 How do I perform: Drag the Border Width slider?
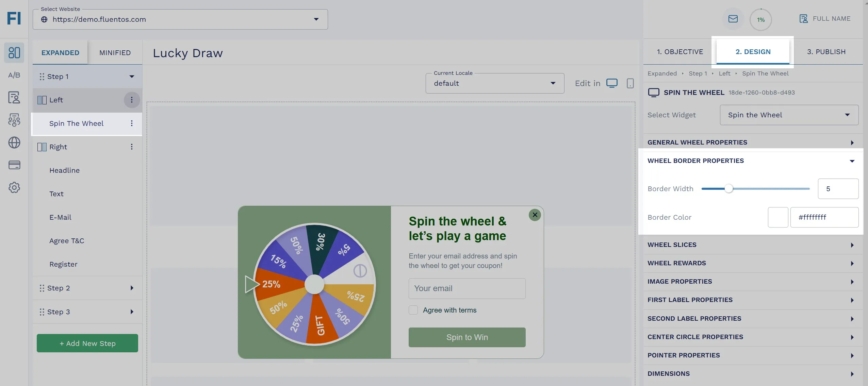pyautogui.click(x=728, y=188)
